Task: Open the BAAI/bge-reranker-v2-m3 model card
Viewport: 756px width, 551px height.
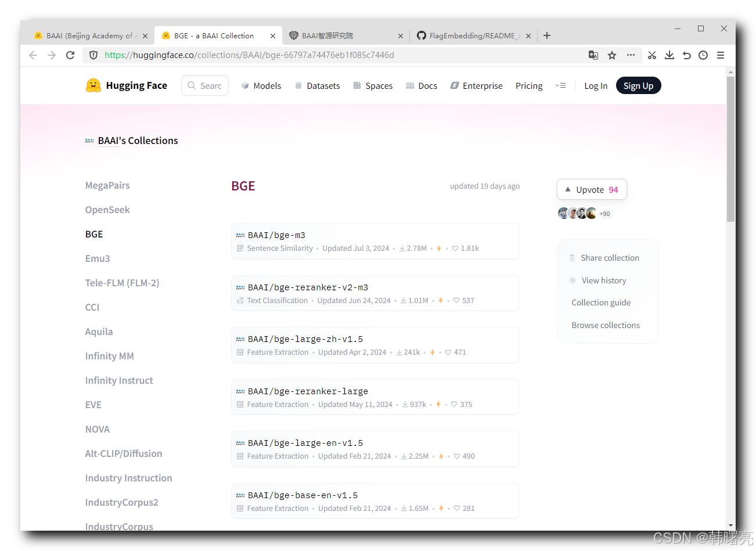Action: point(375,293)
